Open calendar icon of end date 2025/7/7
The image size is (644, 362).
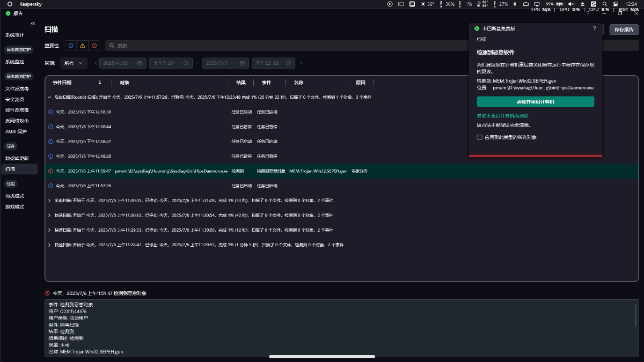pyautogui.click(x=242, y=63)
